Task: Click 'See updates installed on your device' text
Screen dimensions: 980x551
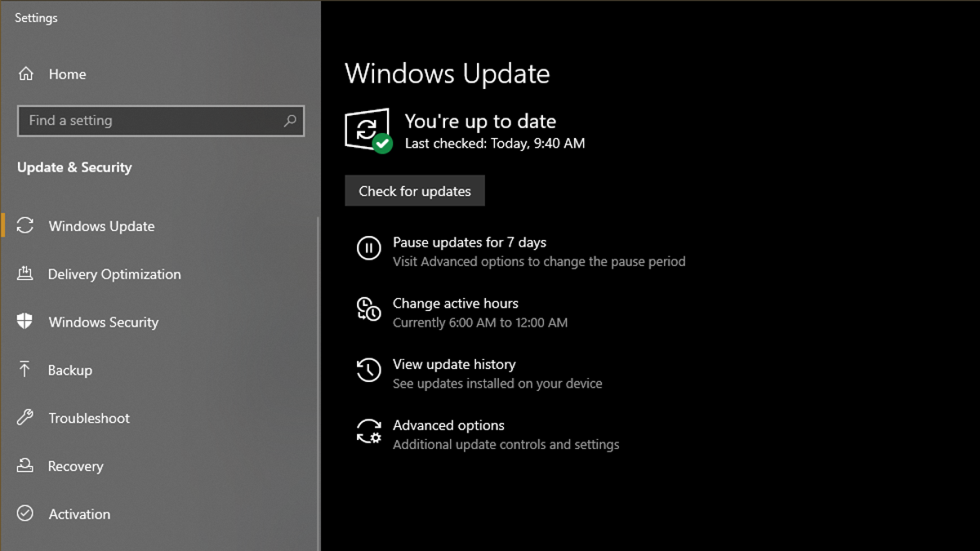Action: (x=497, y=384)
